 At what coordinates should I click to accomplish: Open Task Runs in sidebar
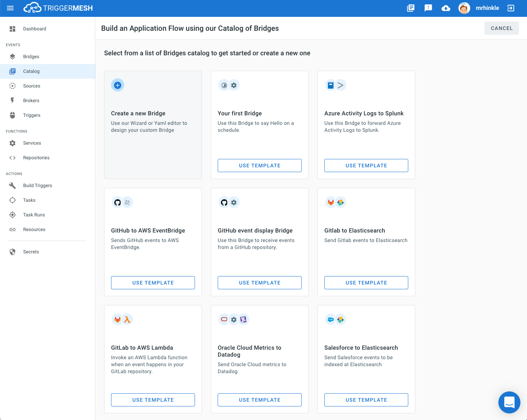coord(48,215)
